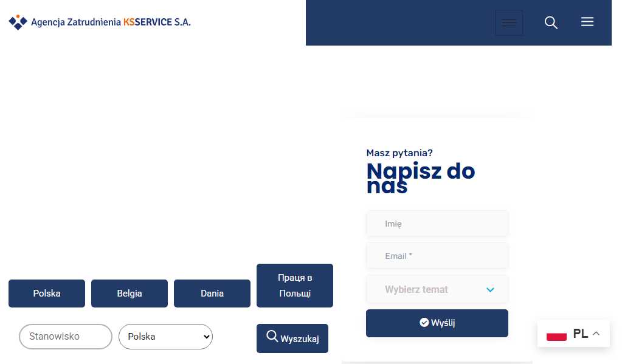Choose the Dania country tab
Image resolution: width=622 pixels, height=364 pixels.
point(212,294)
